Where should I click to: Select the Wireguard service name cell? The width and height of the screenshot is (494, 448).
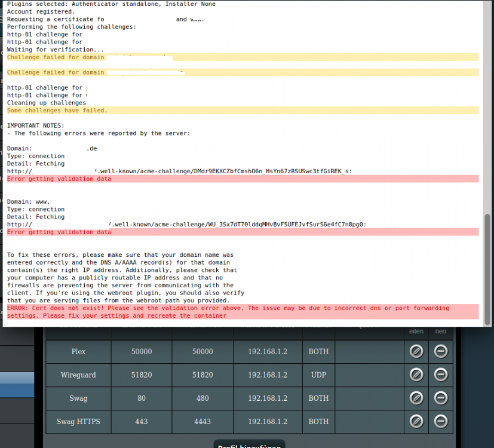click(x=78, y=375)
